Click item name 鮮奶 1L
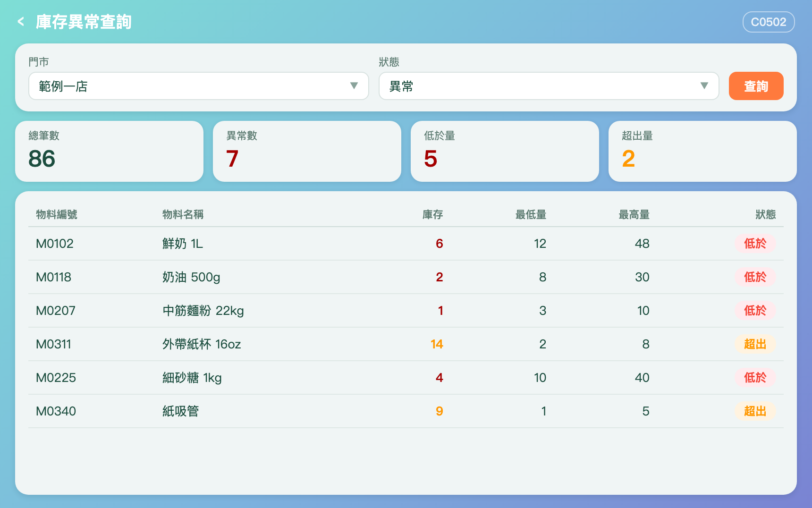The image size is (812, 508). tap(183, 244)
